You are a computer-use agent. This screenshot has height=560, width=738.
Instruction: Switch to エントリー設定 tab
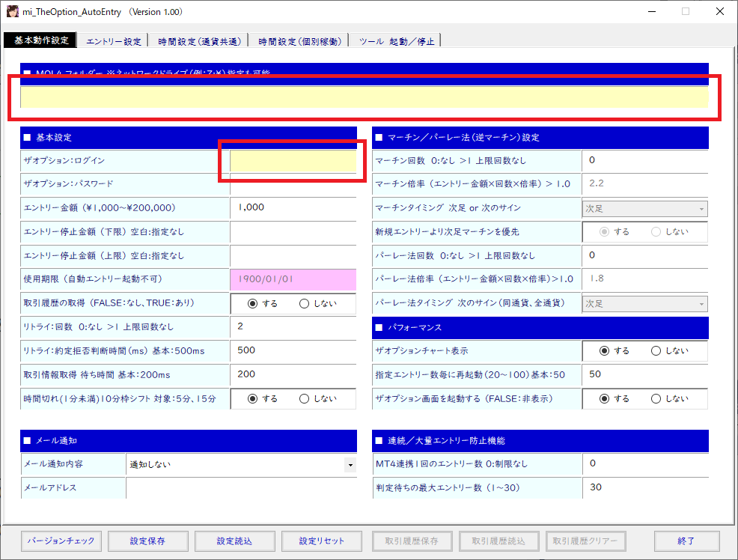click(113, 41)
